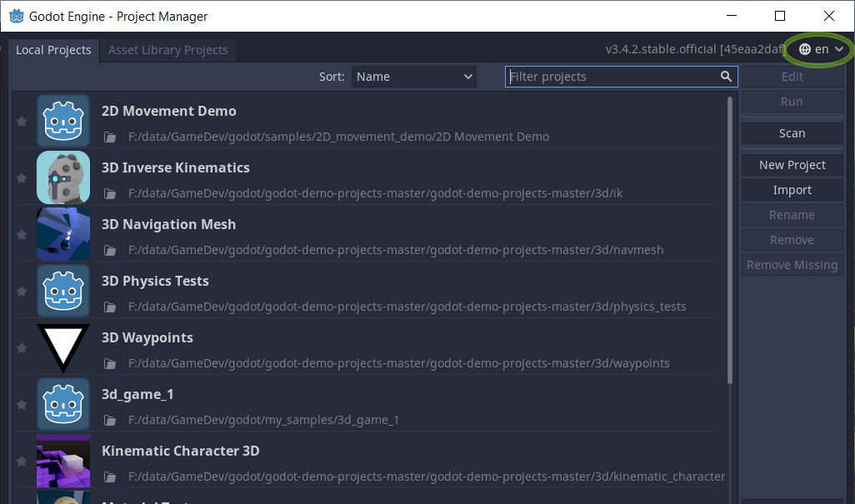Click the Run button
Screen dimensions: 855x504
pyautogui.click(x=792, y=102)
